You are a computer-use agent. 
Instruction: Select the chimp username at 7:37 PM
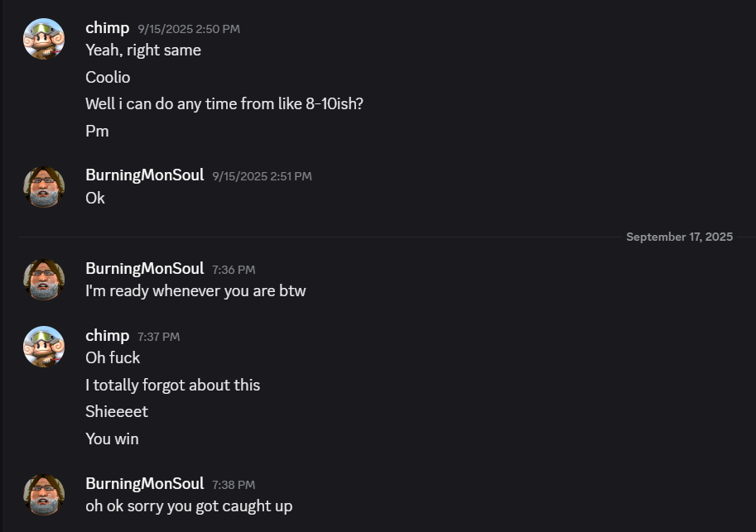click(108, 336)
